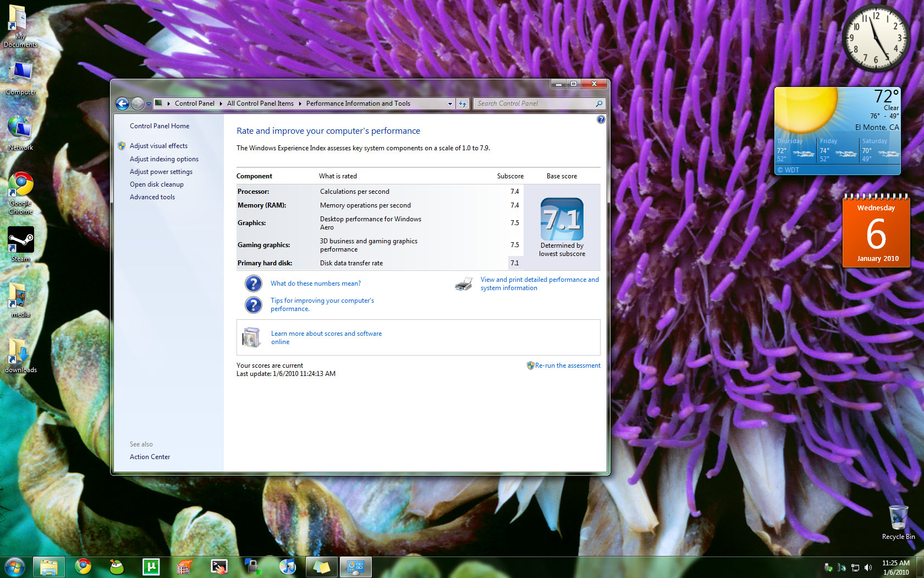Click the software box icon beside Learn more
Viewport: 924px width, 578px height.
[251, 337]
